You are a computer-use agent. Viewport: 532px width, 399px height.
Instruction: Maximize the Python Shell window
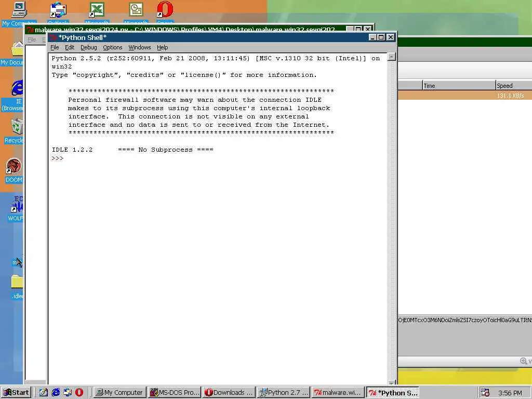point(381,37)
